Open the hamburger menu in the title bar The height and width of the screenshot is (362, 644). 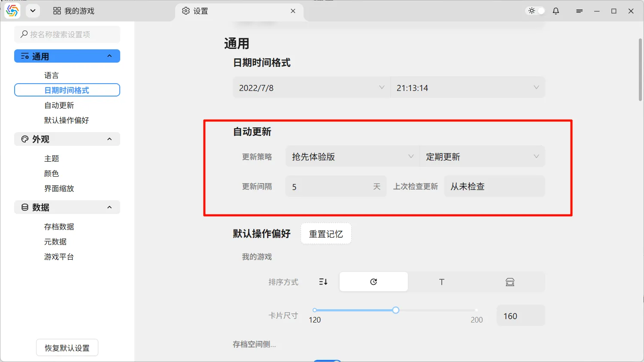[579, 11]
